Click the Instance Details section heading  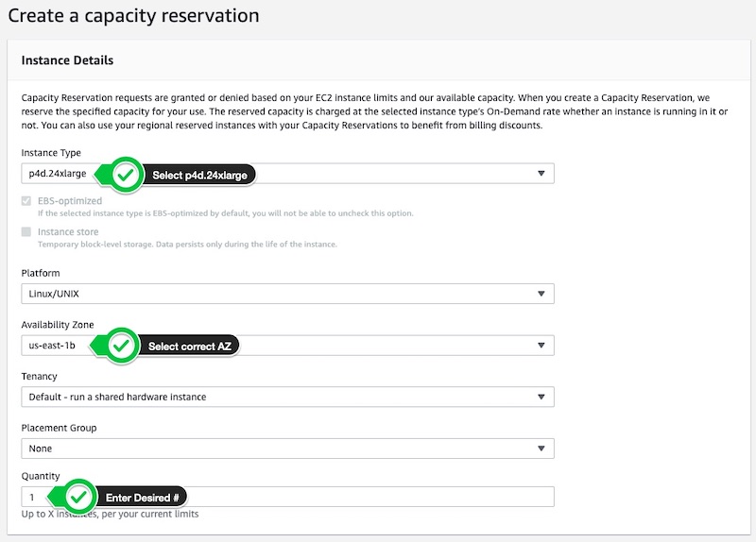(x=67, y=60)
